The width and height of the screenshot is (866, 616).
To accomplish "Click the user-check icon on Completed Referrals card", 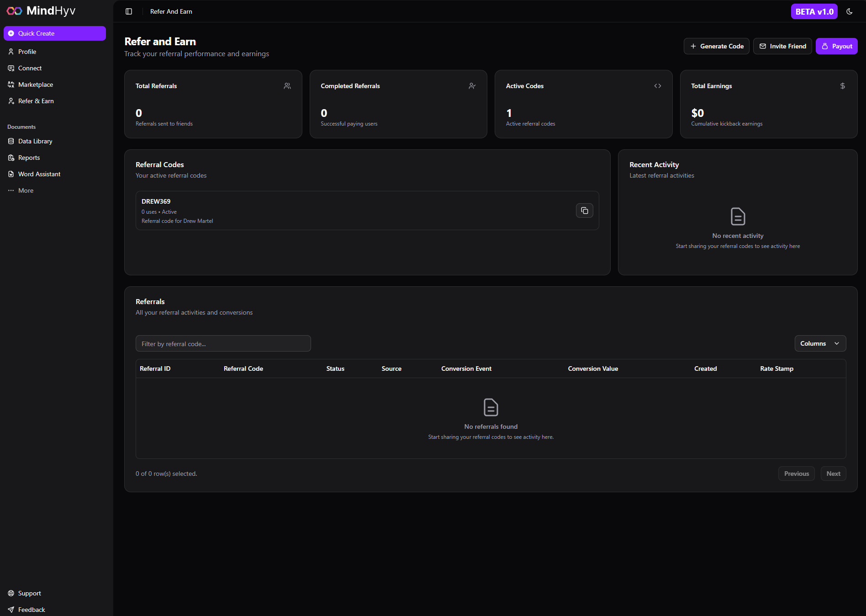I will (472, 86).
